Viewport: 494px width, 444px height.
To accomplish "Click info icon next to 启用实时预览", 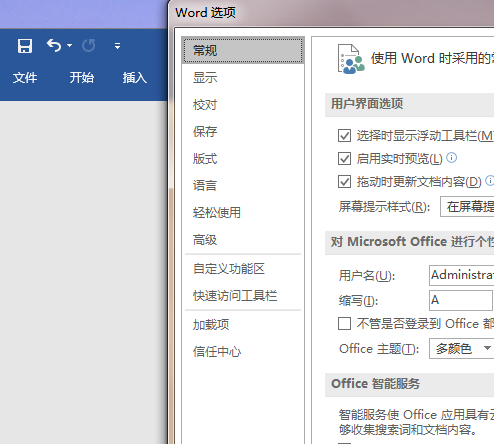I will coord(451,157).
